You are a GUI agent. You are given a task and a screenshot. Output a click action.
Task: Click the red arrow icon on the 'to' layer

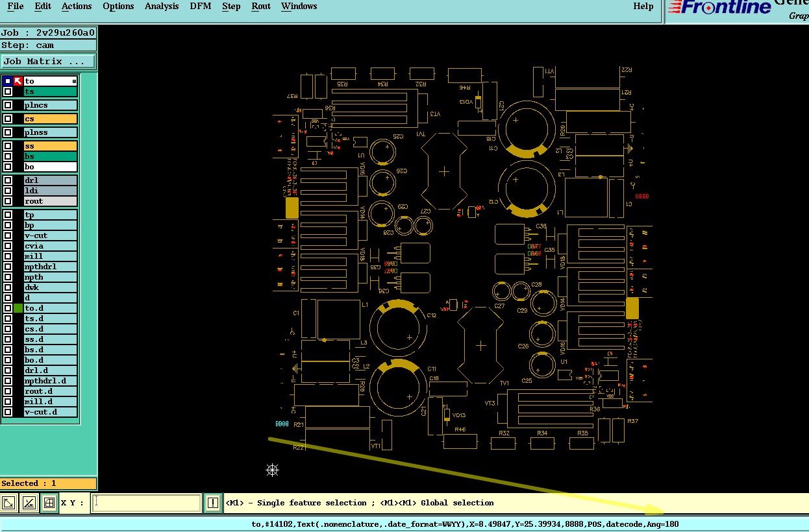(18, 81)
